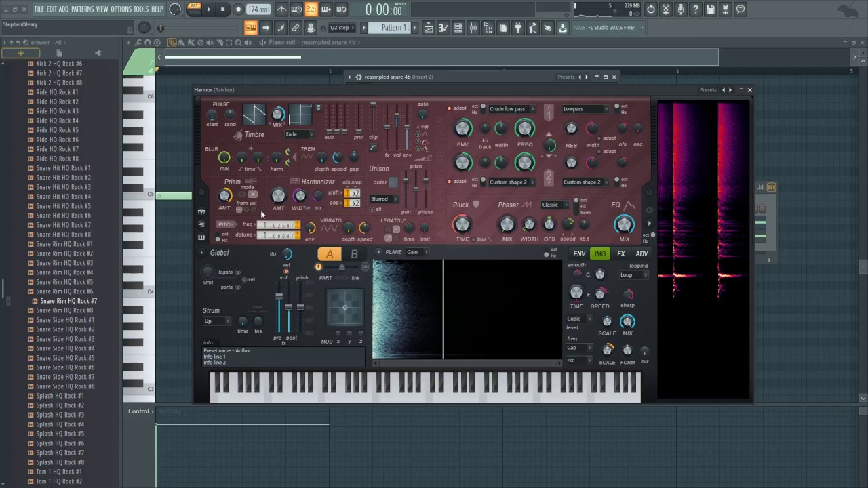Switch to the ENV tab in Harmor
The image size is (868, 488).
[579, 254]
